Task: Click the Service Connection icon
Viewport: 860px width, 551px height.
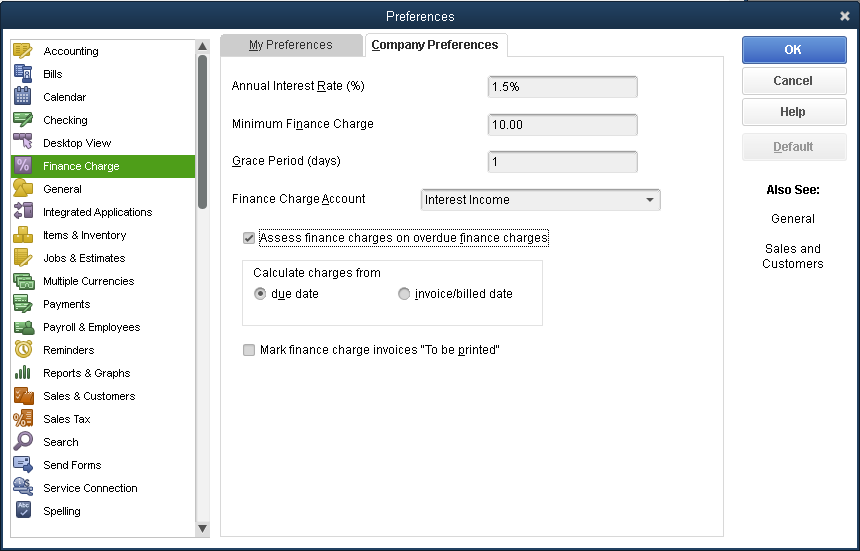Action: [x=23, y=488]
